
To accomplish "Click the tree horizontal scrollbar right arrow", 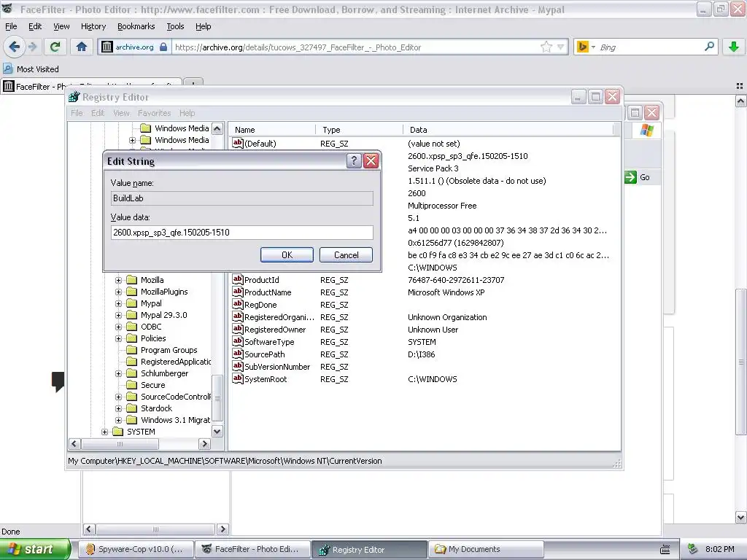I will point(204,444).
